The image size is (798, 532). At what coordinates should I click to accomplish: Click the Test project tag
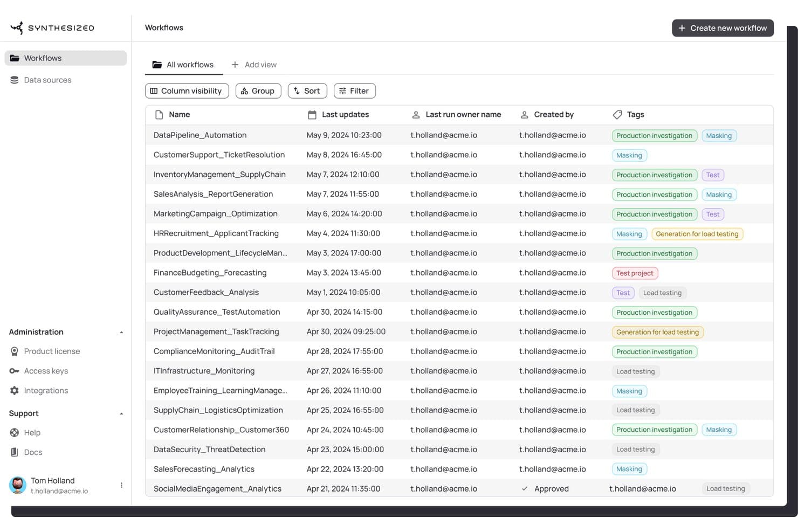635,273
